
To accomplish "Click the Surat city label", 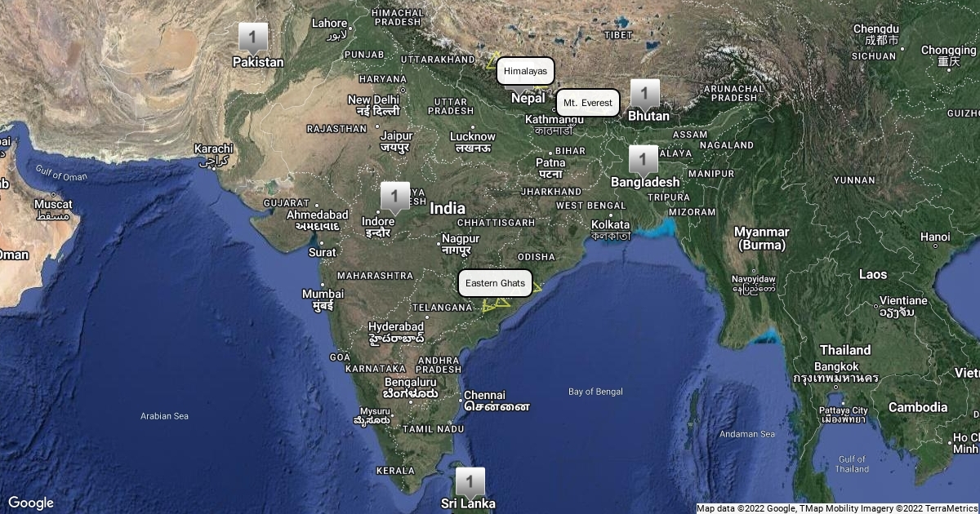I will click(322, 252).
